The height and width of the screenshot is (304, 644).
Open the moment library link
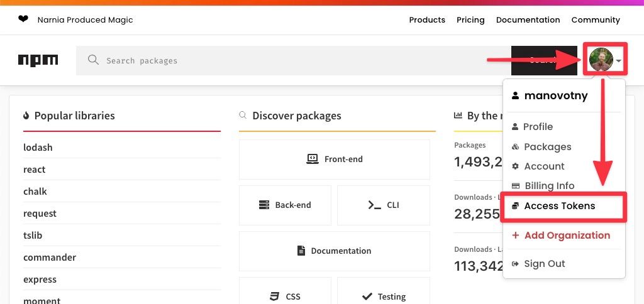click(x=42, y=301)
